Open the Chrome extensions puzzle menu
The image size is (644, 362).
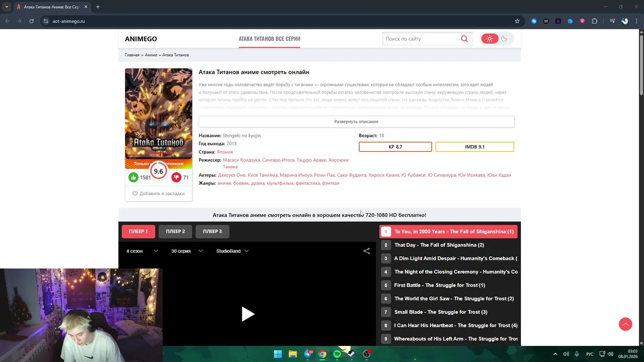coord(594,21)
